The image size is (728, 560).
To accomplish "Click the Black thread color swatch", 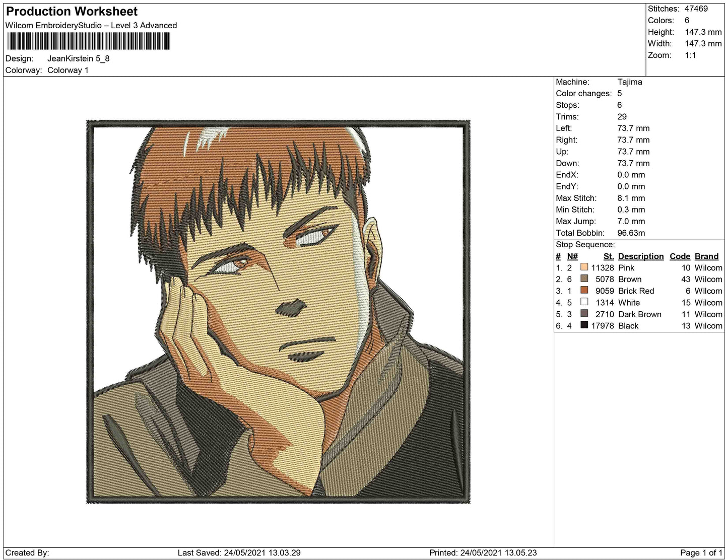I will pyautogui.click(x=584, y=325).
